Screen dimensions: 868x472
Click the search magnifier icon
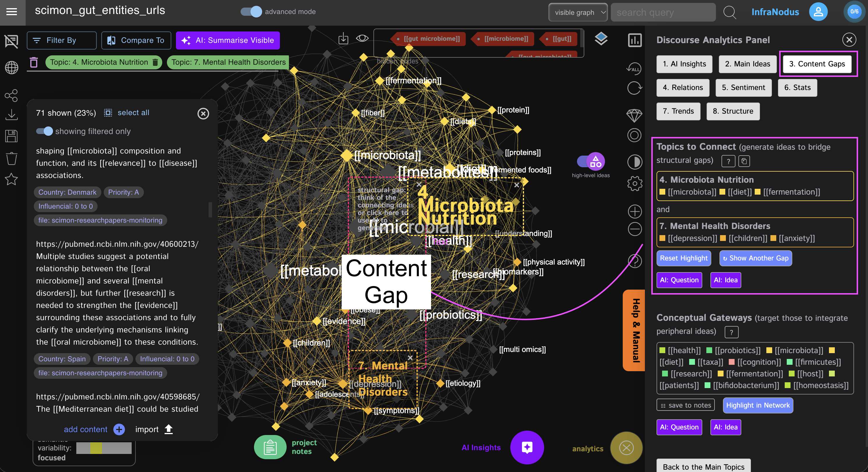tap(730, 12)
